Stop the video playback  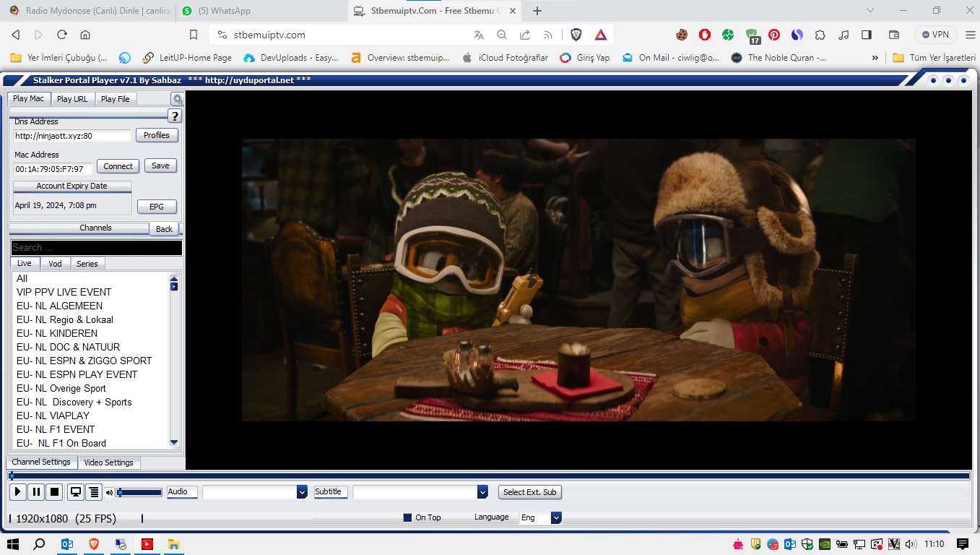tap(54, 492)
